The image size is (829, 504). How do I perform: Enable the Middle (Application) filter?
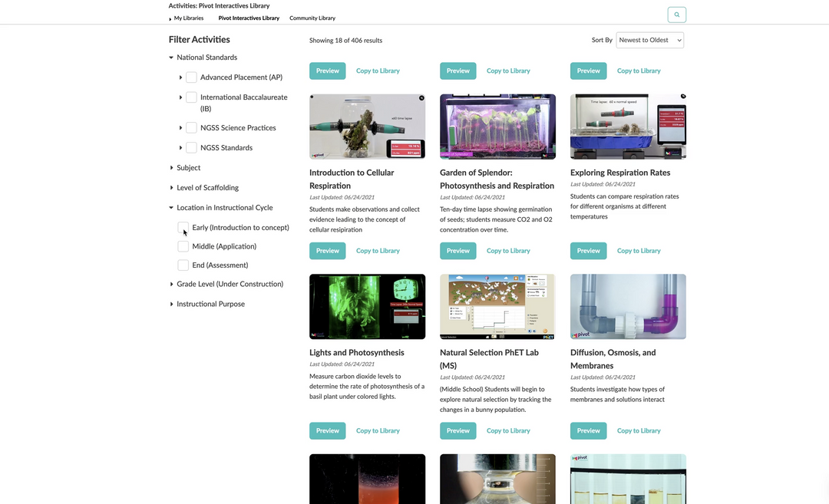click(183, 245)
